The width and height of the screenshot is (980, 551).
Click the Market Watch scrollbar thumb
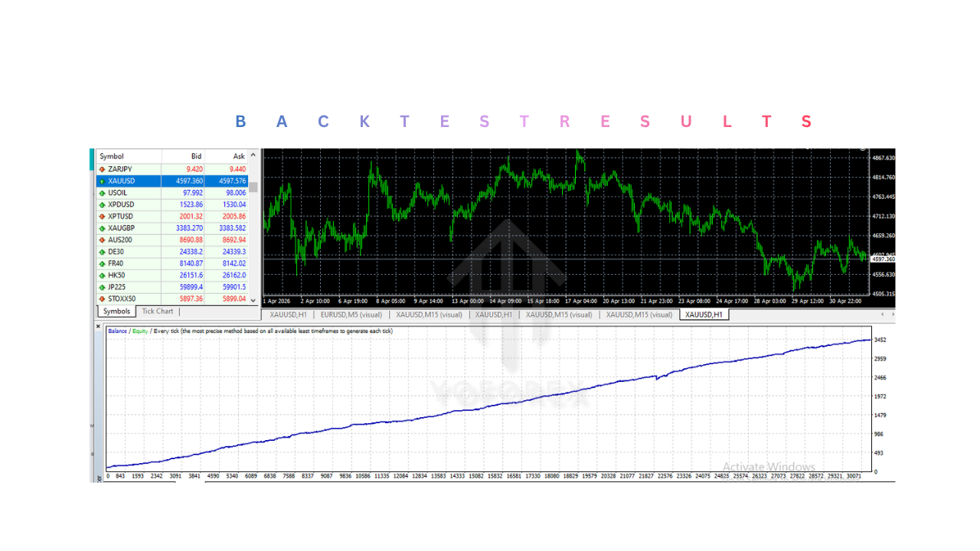253,187
